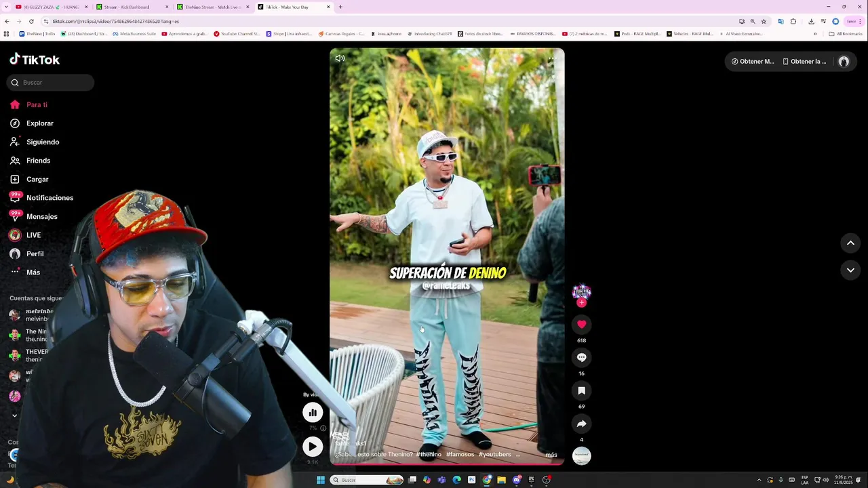Click the Windows taskbar Buscar search box
The width and height of the screenshot is (868, 488).
point(367,480)
